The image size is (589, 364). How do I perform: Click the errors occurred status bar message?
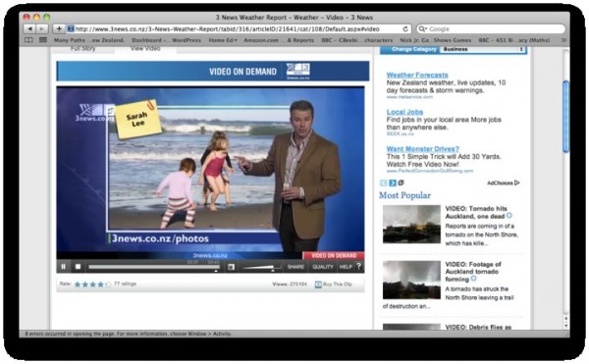pyautogui.click(x=128, y=334)
